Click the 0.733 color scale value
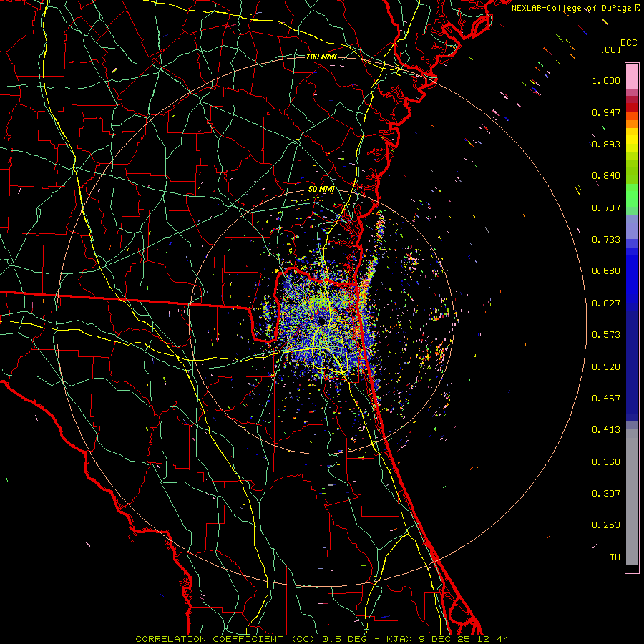The width and height of the screenshot is (644, 644). coord(606,240)
